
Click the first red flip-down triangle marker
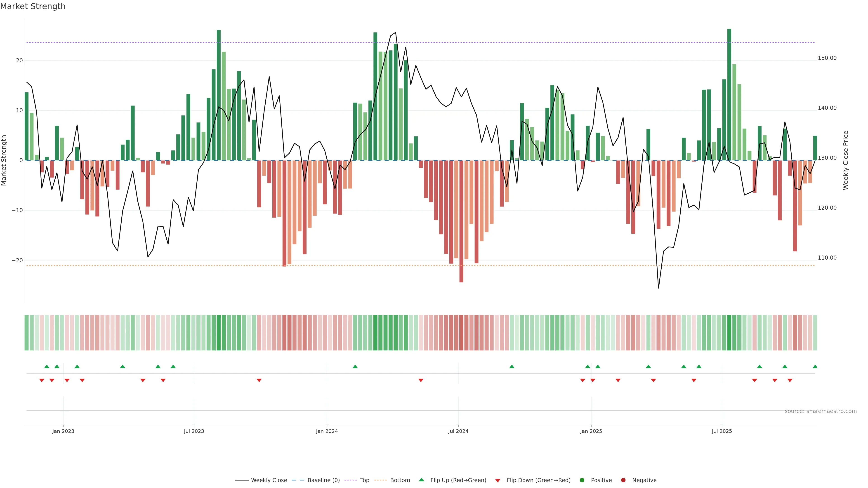pos(42,380)
